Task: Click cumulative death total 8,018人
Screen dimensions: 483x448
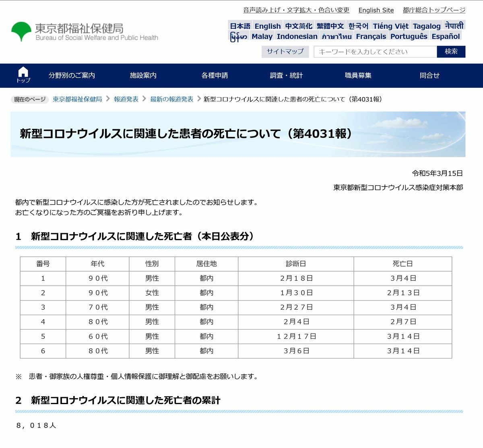Action: coord(36,425)
